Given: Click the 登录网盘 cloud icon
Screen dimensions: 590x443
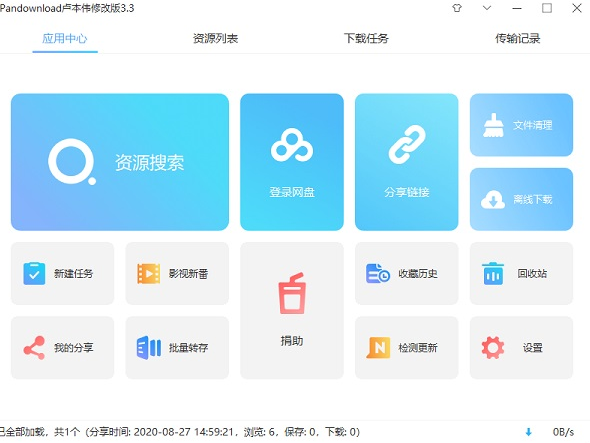Looking at the screenshot, I should (292, 145).
